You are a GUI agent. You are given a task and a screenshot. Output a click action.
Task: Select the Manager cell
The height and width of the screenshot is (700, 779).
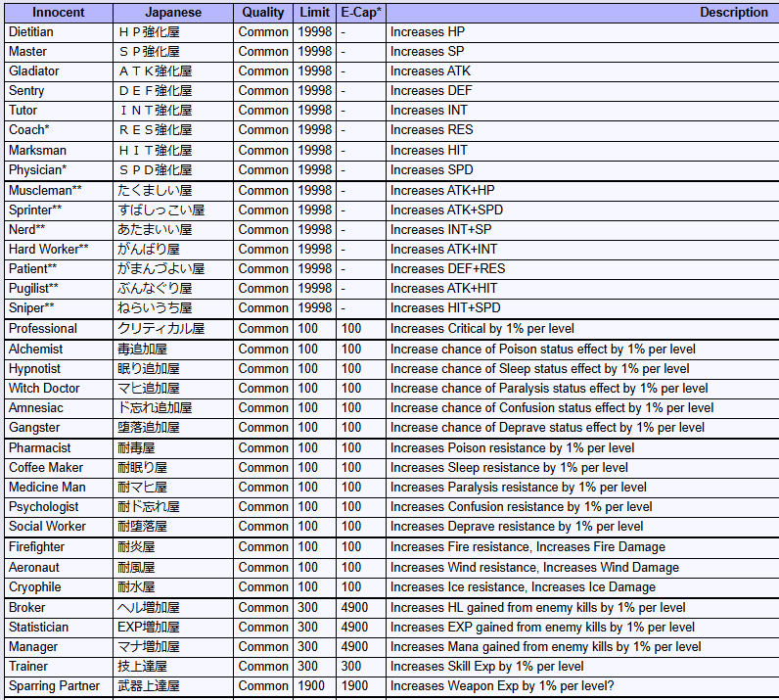pyautogui.click(x=59, y=647)
